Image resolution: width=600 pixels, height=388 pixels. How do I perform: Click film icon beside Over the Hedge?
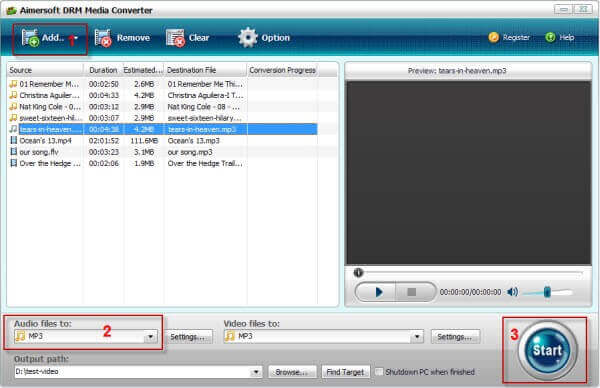coord(13,163)
